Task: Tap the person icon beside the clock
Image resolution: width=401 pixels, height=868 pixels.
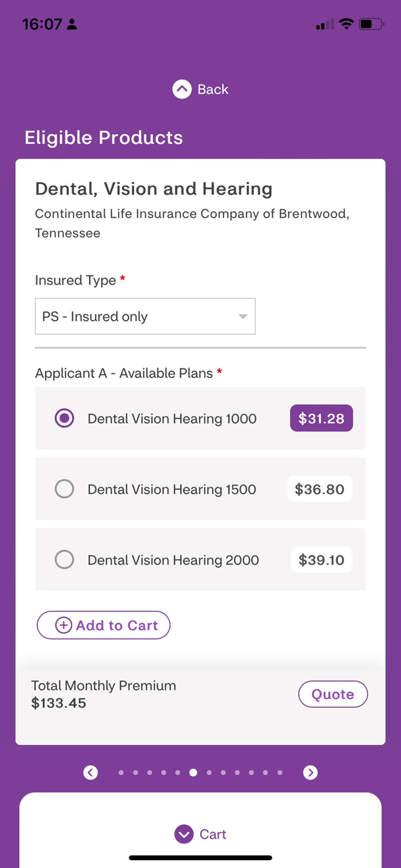Action: (x=72, y=24)
